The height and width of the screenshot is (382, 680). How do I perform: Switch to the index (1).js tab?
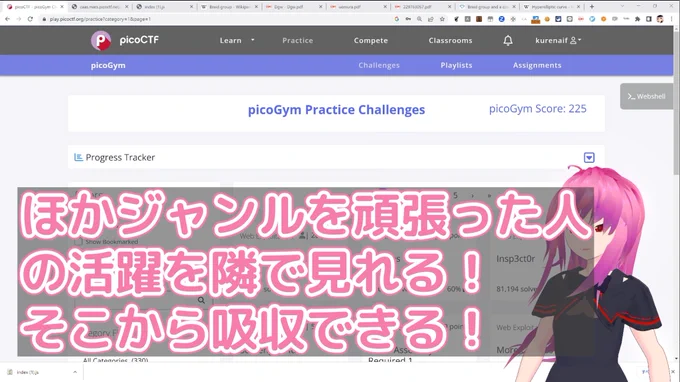tap(164, 7)
